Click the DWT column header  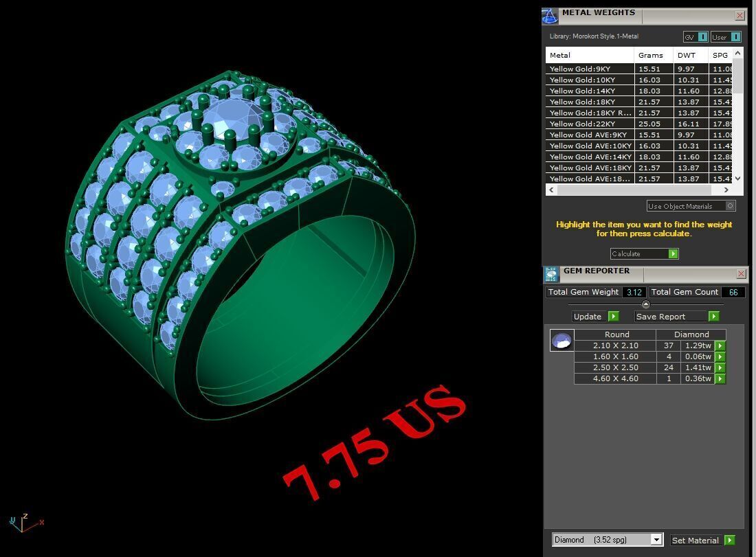(691, 55)
